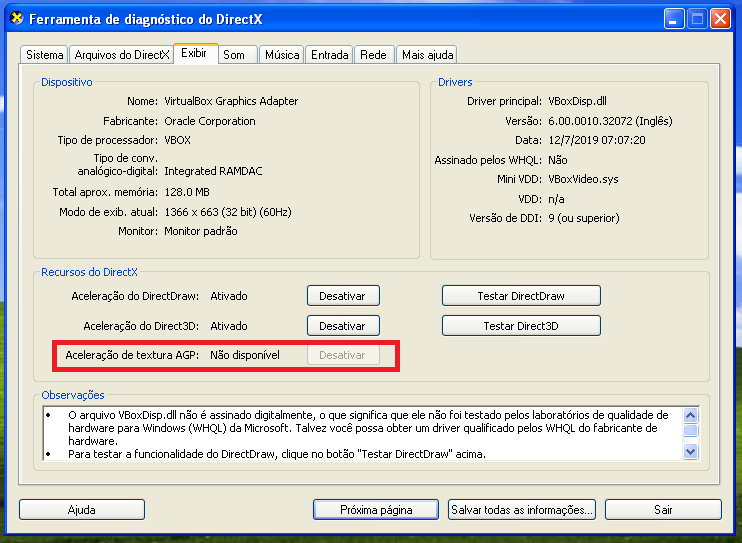Click the 128.0 MB memory value

pos(187,192)
